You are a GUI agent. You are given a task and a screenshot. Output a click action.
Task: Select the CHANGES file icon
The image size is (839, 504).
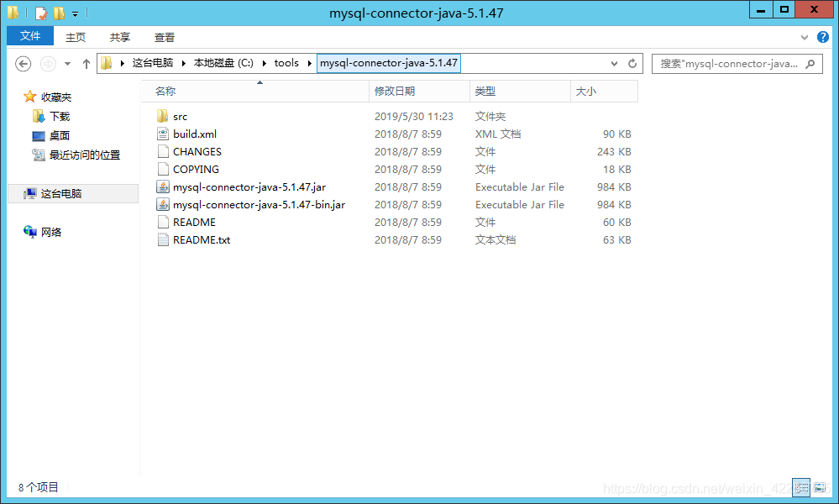point(163,151)
